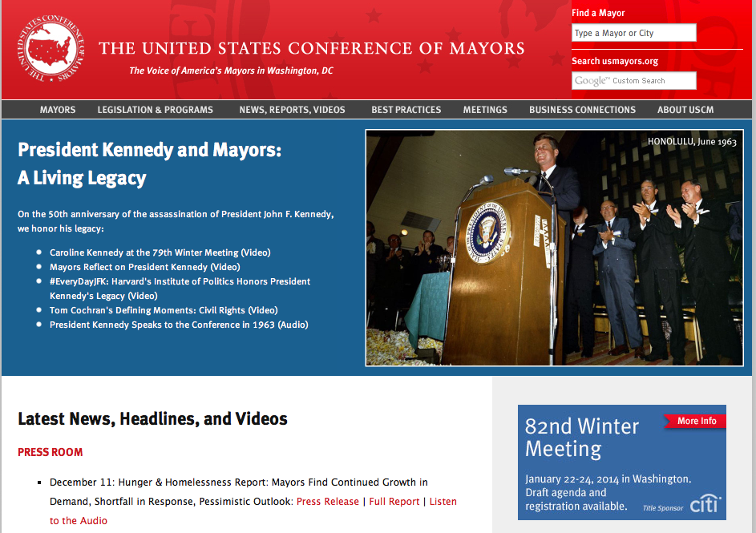Click the Citi title sponsor logo

pyautogui.click(x=705, y=503)
